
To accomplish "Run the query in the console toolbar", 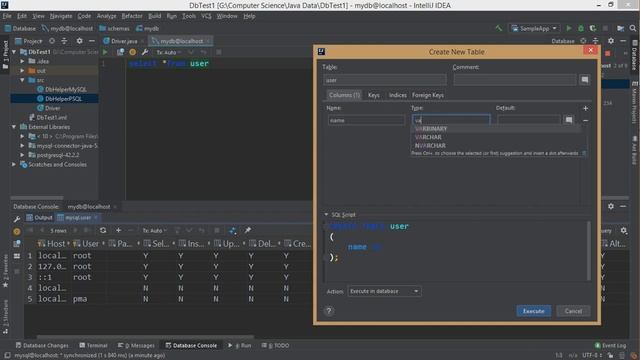I will pos(105,52).
